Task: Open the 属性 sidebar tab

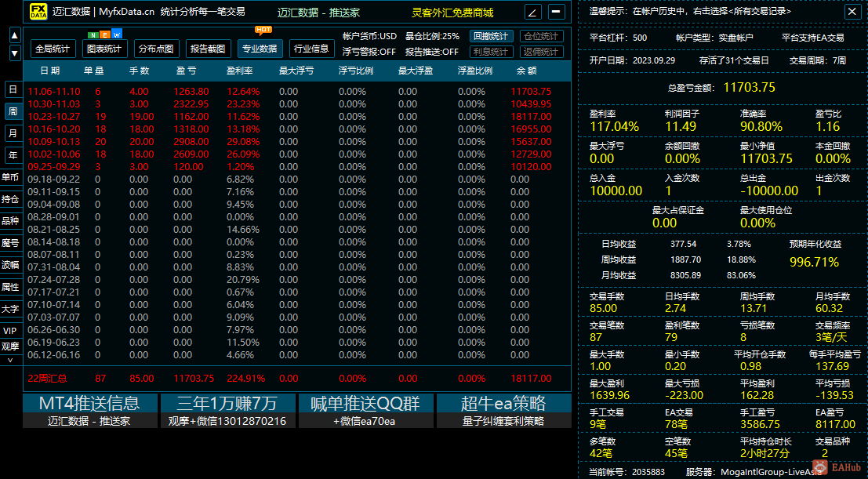Action: point(10,287)
